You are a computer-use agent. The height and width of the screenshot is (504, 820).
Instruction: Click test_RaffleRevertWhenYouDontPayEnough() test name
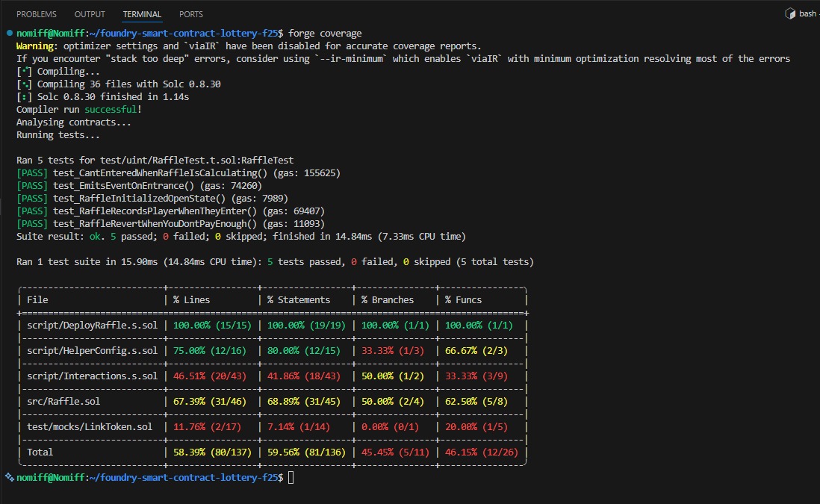point(155,224)
